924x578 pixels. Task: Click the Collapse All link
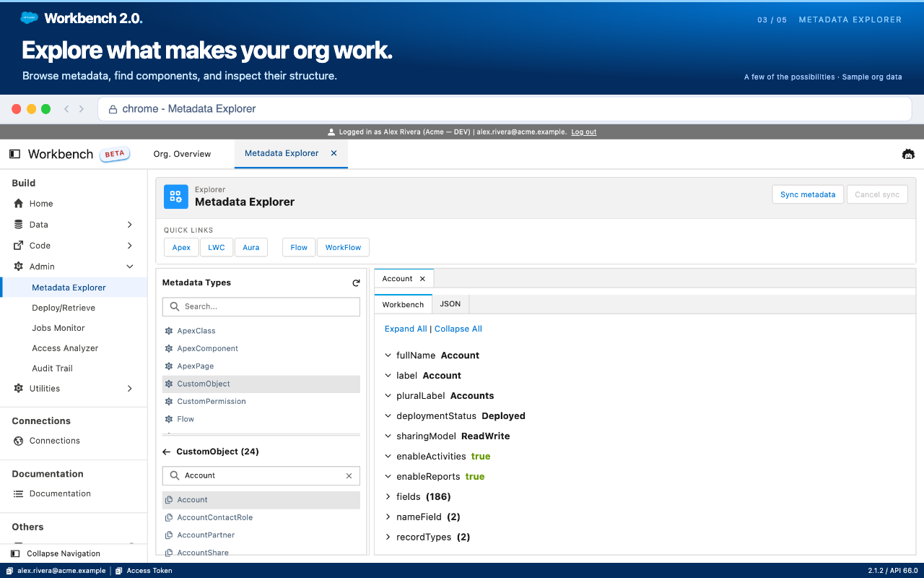458,329
